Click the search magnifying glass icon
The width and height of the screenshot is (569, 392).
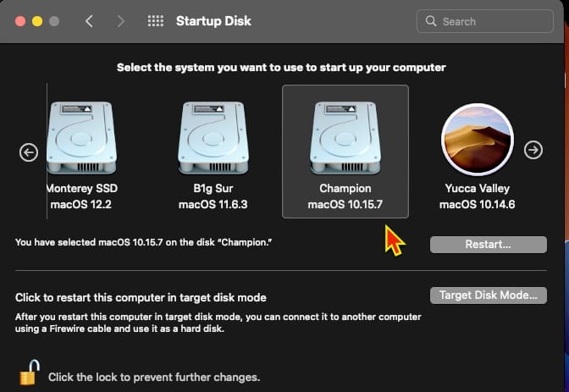coord(432,21)
